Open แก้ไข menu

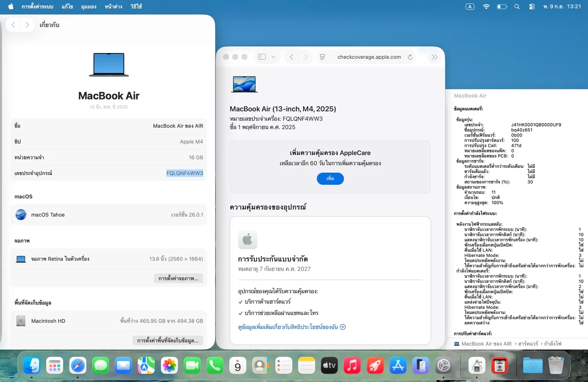(67, 7)
